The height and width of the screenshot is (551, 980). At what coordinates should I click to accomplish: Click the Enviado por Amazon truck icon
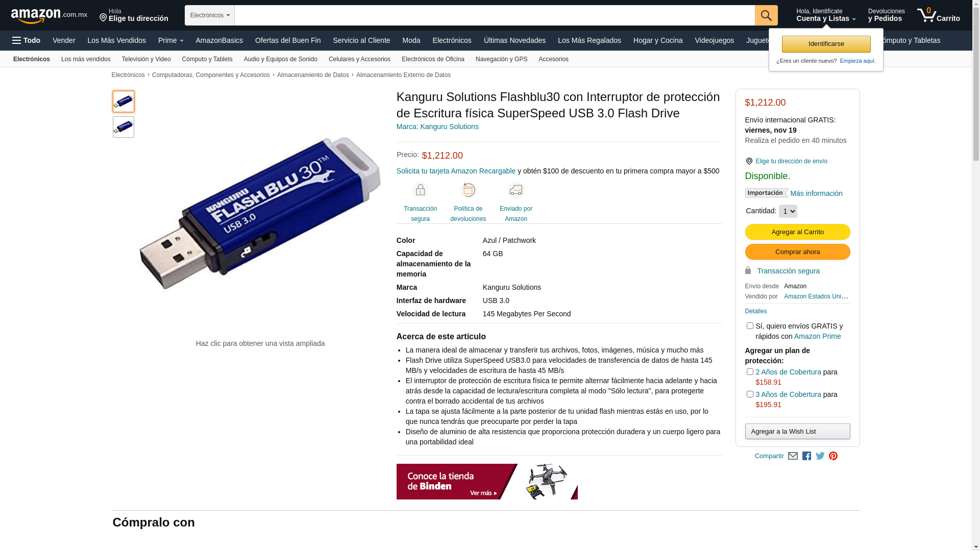click(516, 190)
